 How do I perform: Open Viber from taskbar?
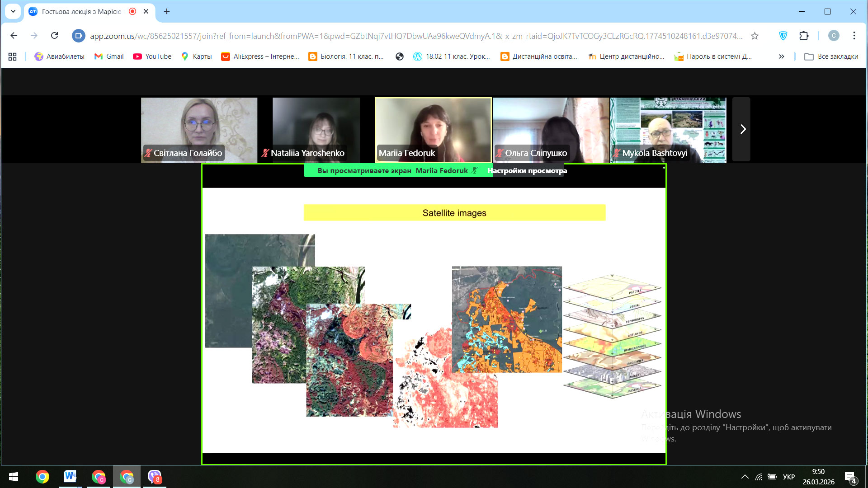click(155, 476)
